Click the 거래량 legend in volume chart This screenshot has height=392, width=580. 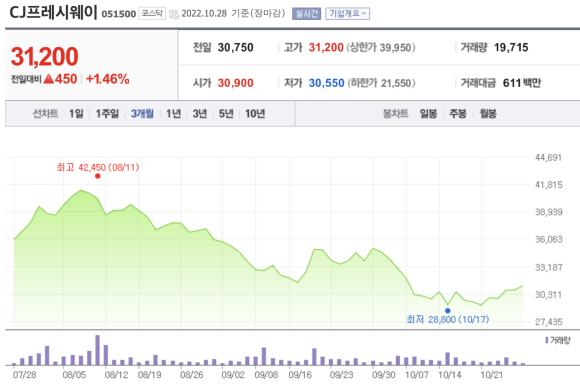tap(558, 340)
